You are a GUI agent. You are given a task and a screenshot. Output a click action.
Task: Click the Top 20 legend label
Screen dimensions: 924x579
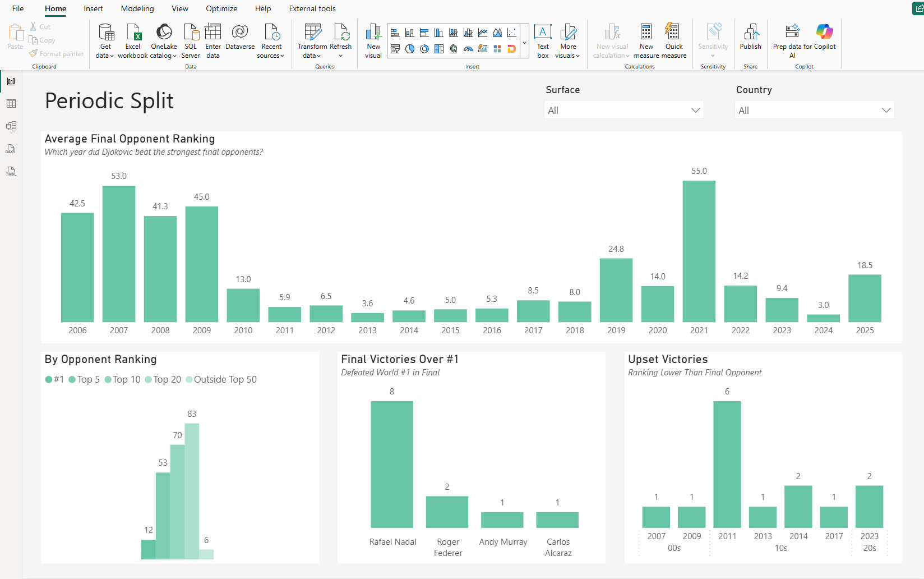(x=167, y=380)
